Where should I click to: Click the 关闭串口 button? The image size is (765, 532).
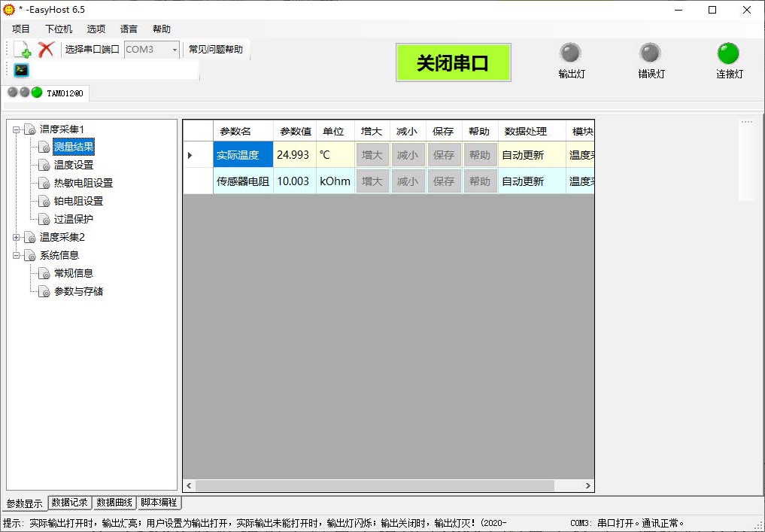point(453,63)
